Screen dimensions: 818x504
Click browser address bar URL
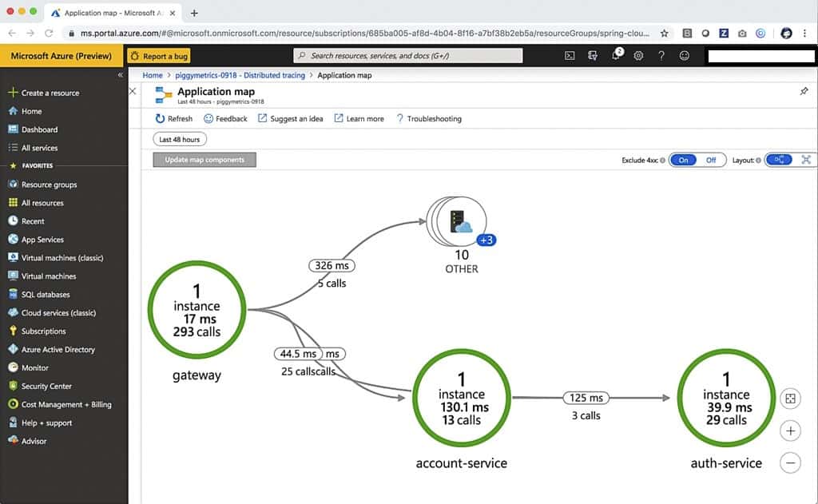pos(364,34)
